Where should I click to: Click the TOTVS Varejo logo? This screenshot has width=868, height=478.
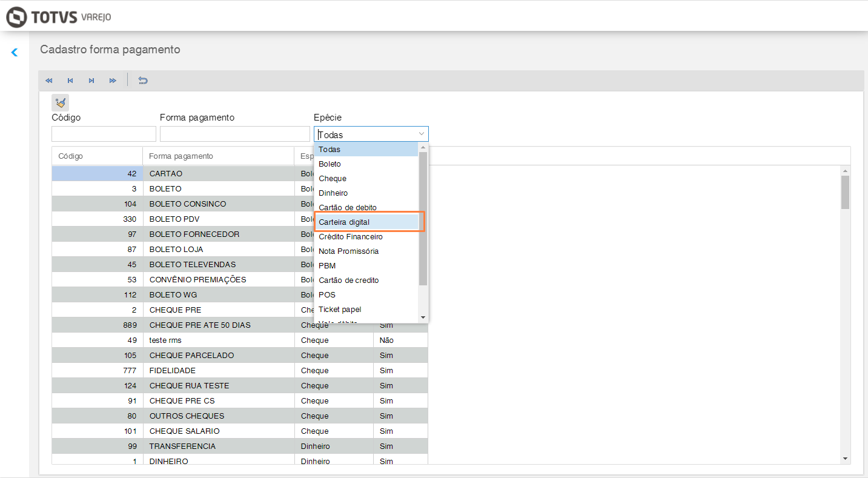click(x=59, y=17)
